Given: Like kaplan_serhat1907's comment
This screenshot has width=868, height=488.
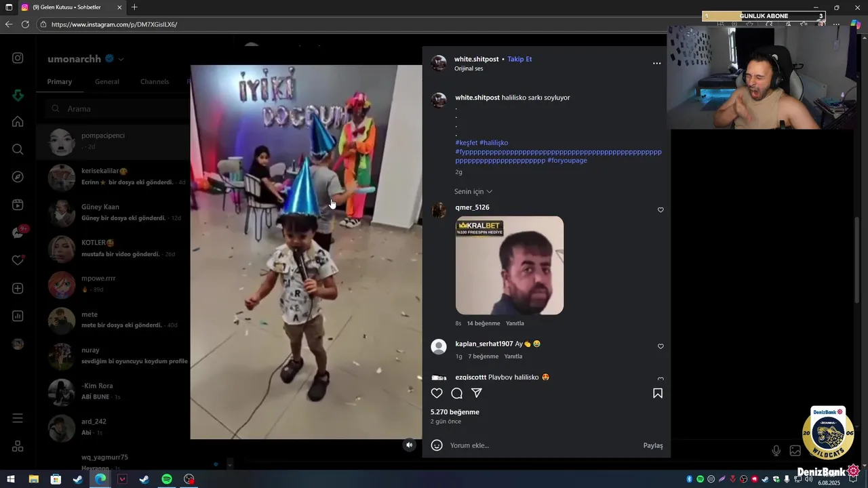Looking at the screenshot, I should (x=660, y=346).
